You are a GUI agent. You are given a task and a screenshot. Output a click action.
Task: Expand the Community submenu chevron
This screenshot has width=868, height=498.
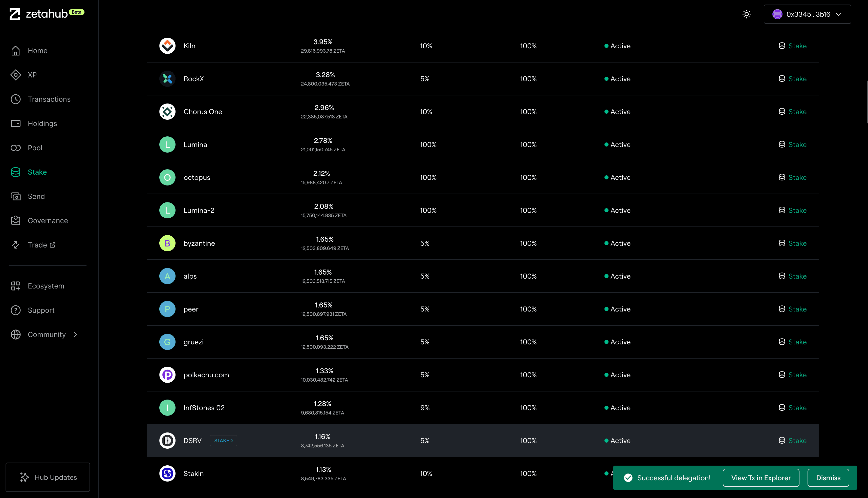pyautogui.click(x=76, y=335)
